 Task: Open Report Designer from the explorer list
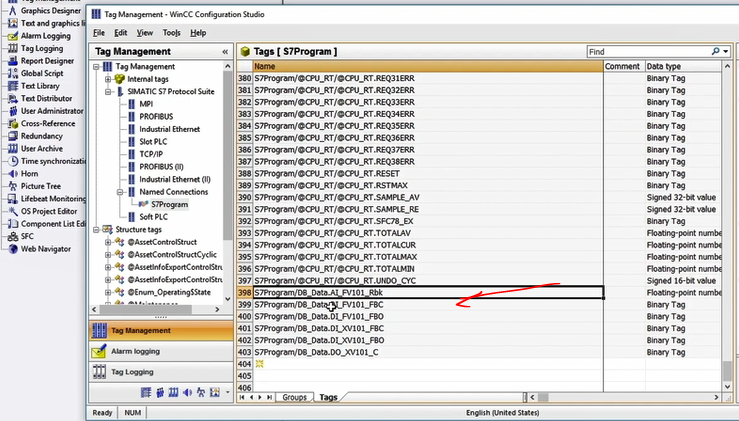click(47, 61)
